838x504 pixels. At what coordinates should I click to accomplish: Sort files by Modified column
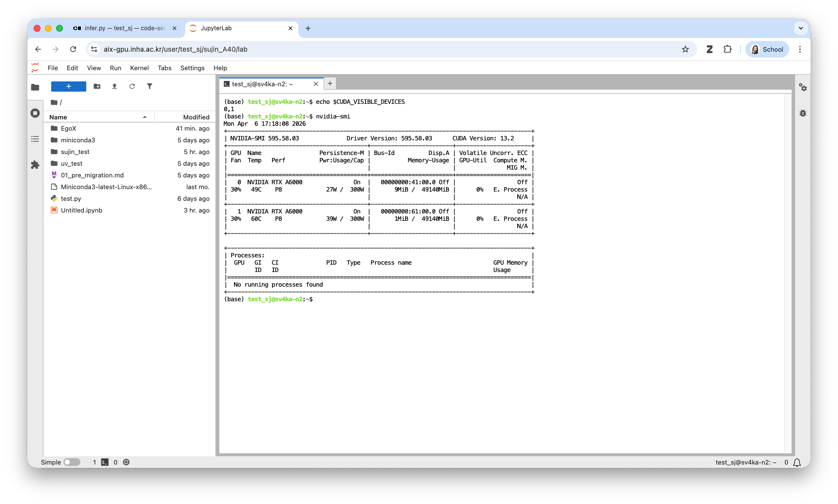[x=185, y=117]
